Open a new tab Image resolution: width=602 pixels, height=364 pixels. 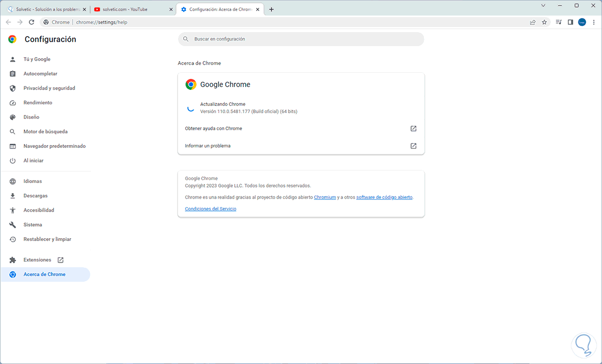click(271, 9)
